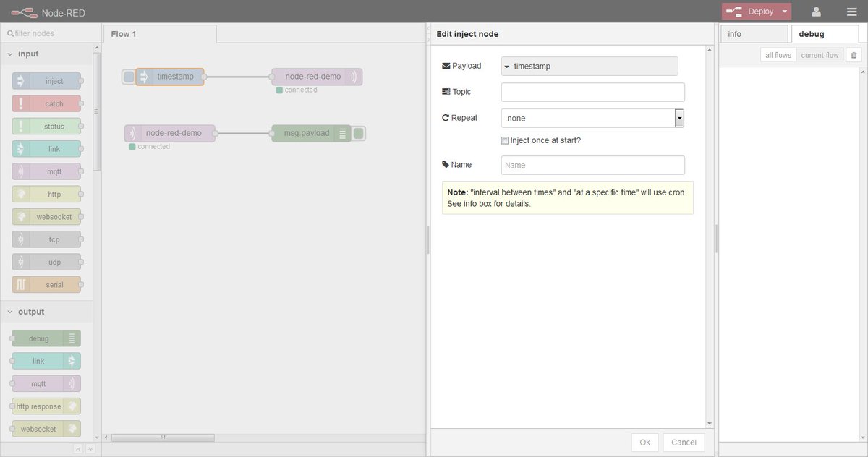Cancel the inject node edit

[x=684, y=443]
